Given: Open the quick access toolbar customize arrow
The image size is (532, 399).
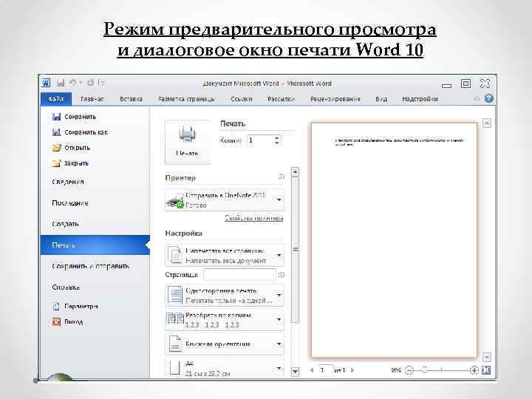Looking at the screenshot, I should coord(102,83).
